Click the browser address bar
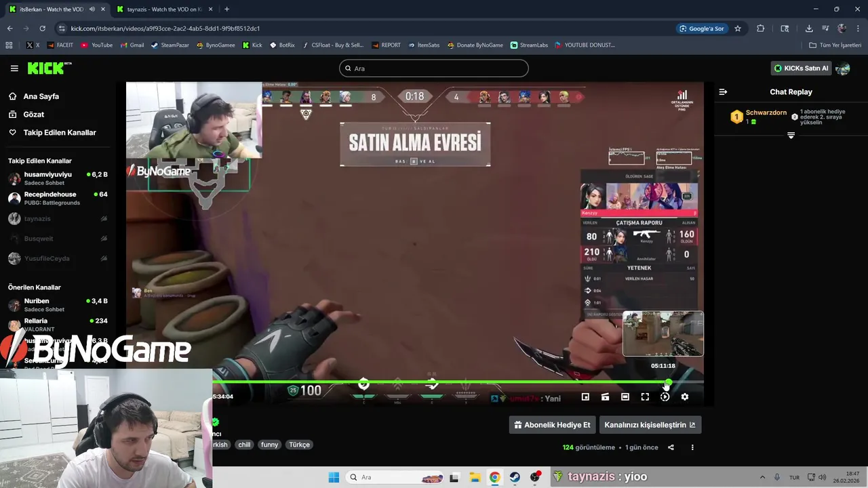 (366, 28)
